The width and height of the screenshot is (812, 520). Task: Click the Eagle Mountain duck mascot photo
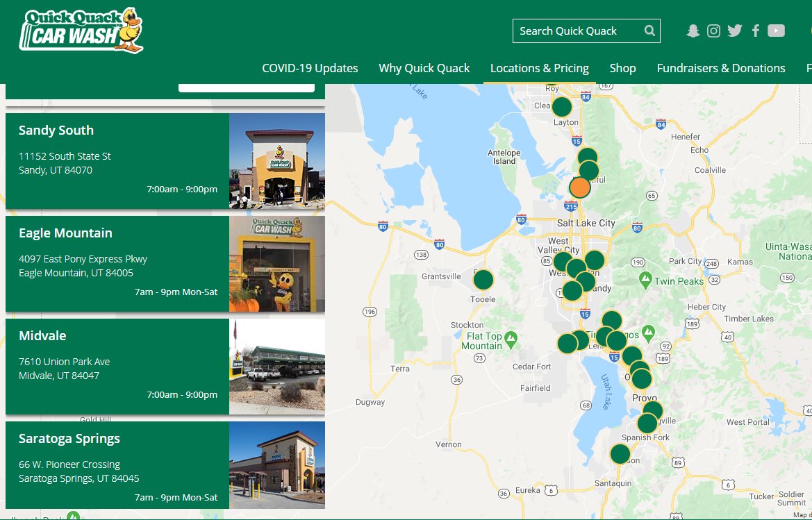click(277, 264)
